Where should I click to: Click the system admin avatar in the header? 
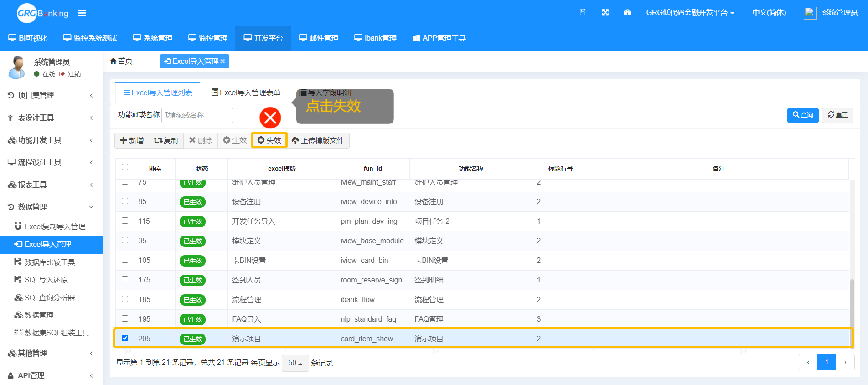[810, 13]
